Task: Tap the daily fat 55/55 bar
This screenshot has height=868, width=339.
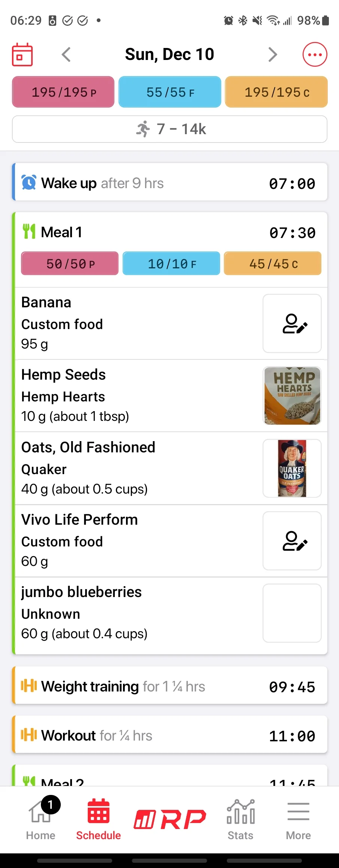Action: coord(170,92)
